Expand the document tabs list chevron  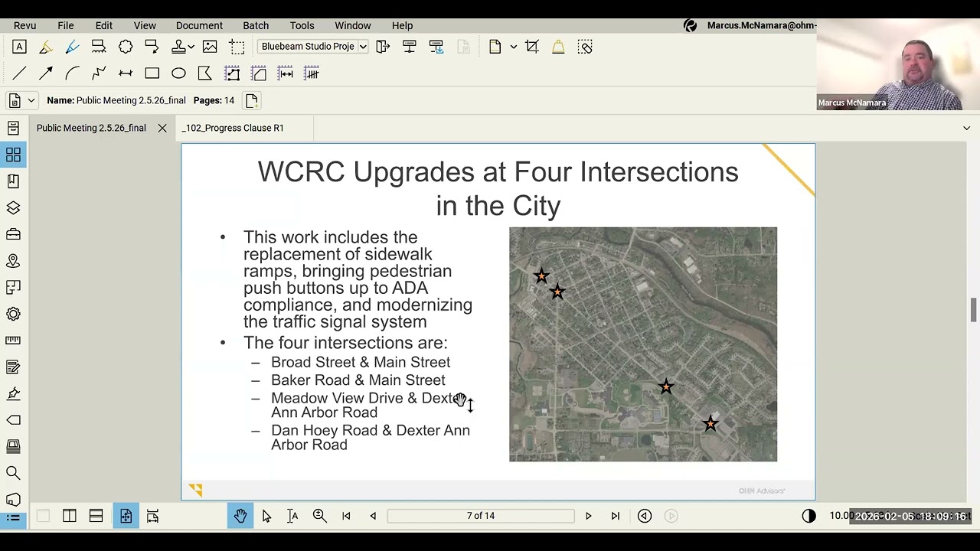966,128
